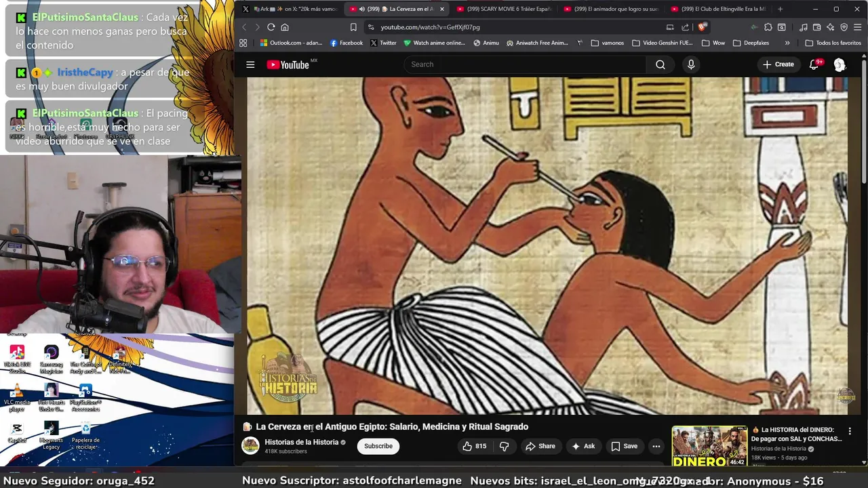
Task: Click the La HISTORIA del DINERO video title
Action: [x=796, y=434]
